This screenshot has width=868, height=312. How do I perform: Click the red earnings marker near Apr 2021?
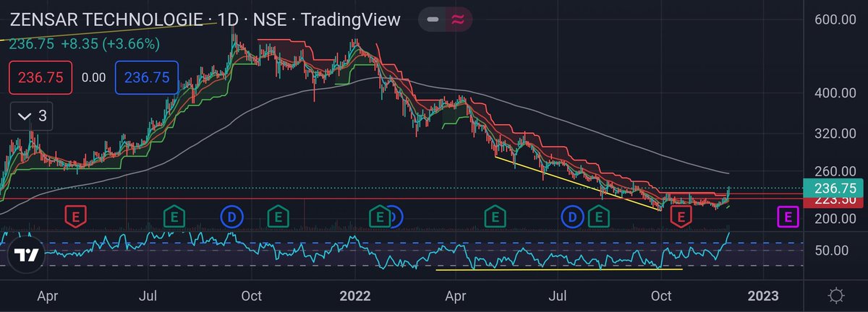pos(75,215)
